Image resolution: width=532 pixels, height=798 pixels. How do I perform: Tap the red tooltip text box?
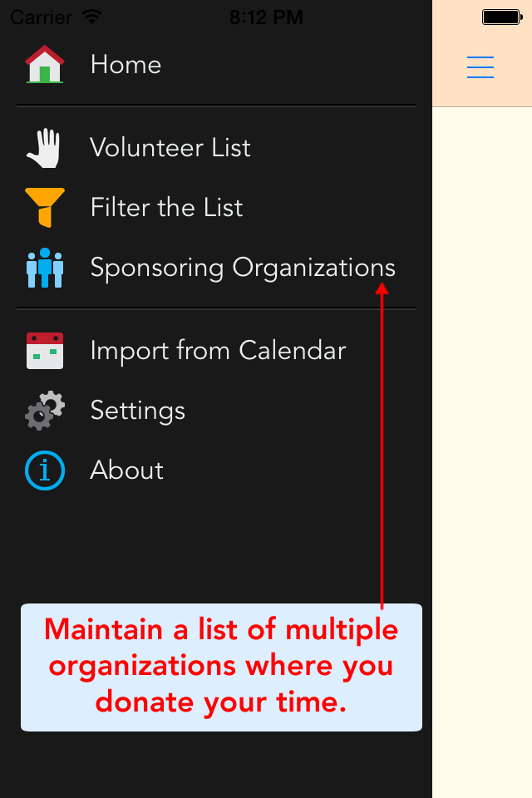[x=221, y=667]
